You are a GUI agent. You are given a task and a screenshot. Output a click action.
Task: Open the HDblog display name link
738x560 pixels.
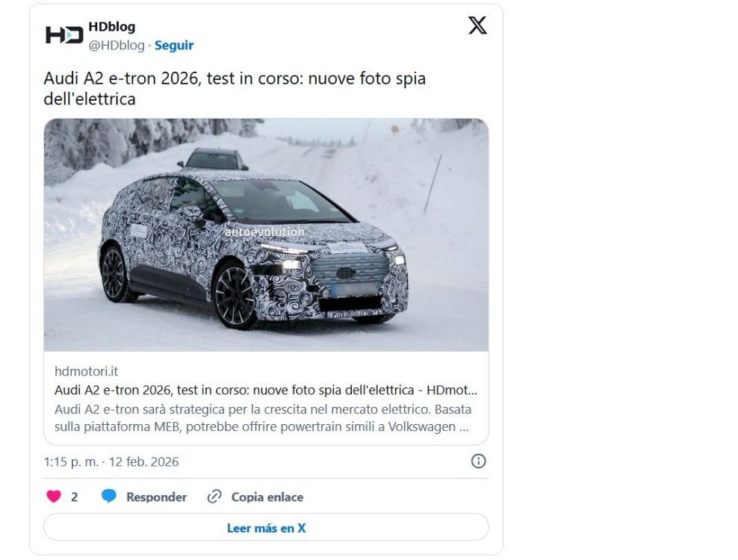(x=112, y=27)
